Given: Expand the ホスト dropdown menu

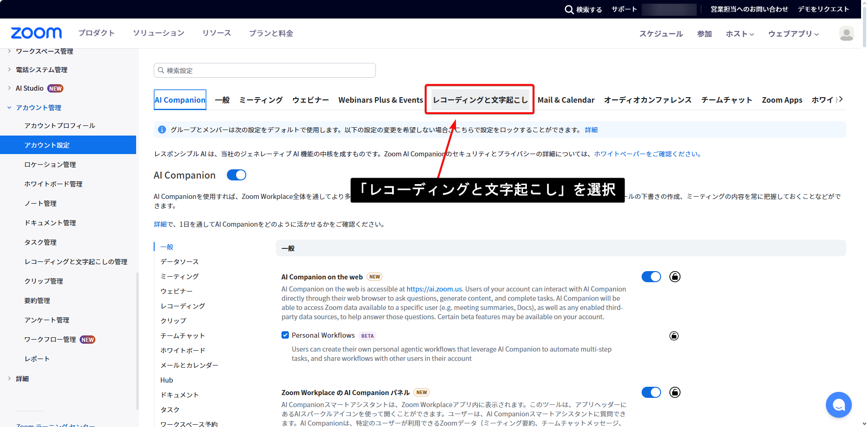Looking at the screenshot, I should 739,34.
